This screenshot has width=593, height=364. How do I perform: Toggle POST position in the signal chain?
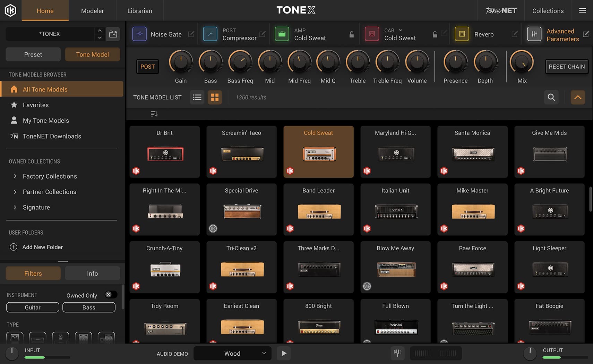[x=147, y=66]
